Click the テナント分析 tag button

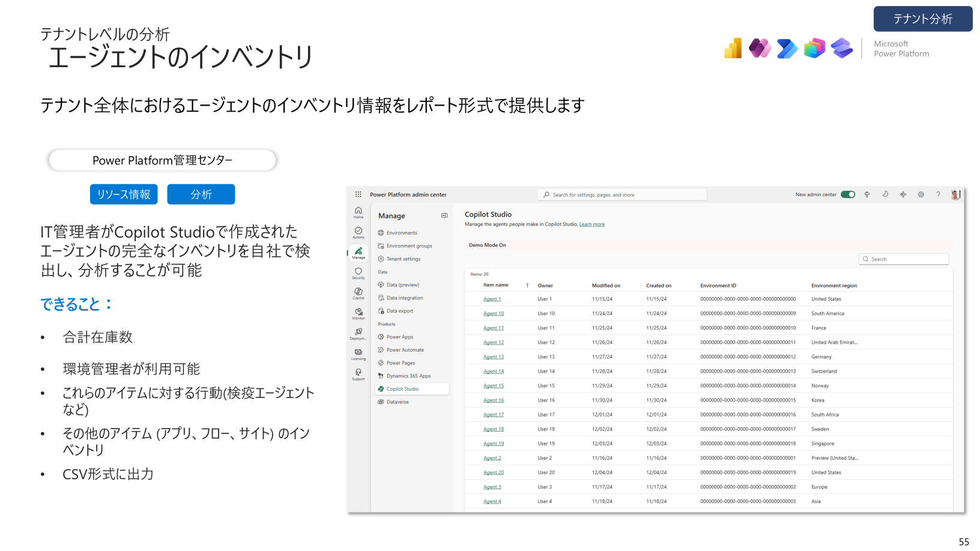[x=923, y=19]
